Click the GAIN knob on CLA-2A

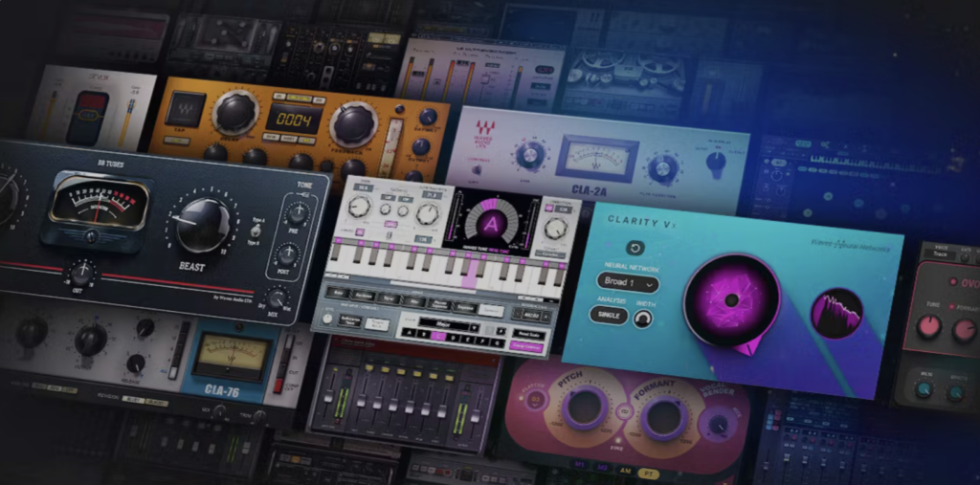pyautogui.click(x=530, y=156)
